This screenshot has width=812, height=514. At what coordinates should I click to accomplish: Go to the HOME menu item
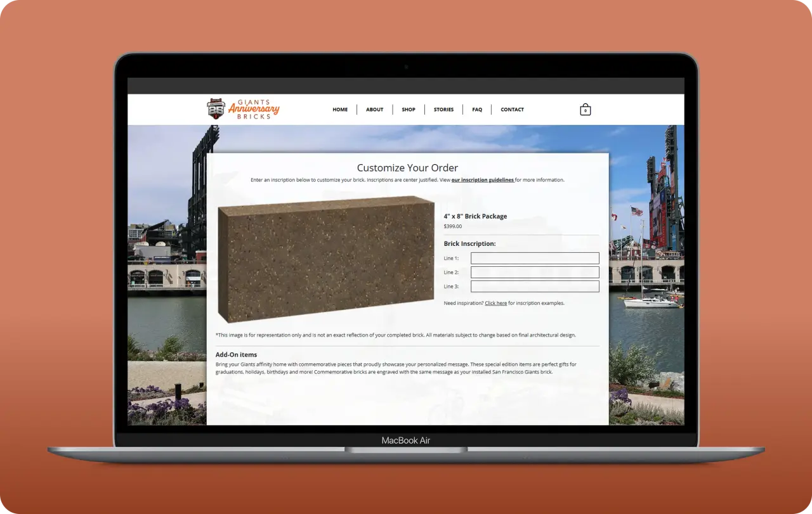click(340, 110)
